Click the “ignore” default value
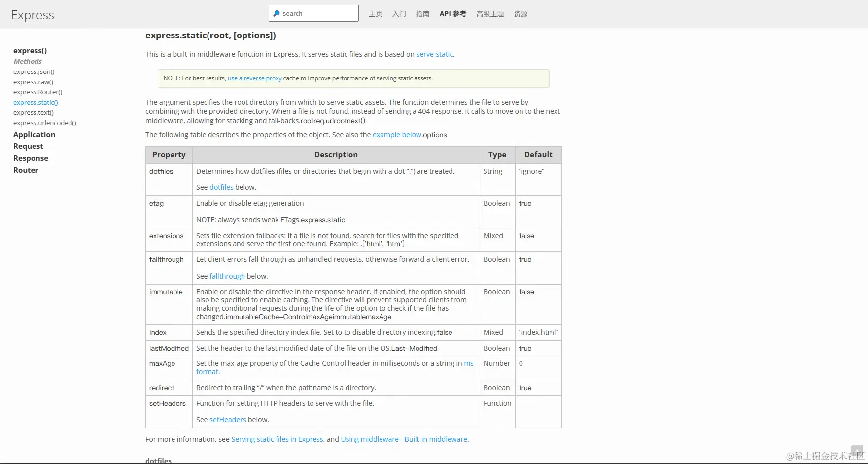Viewport: 868px width, 464px height. tap(531, 171)
